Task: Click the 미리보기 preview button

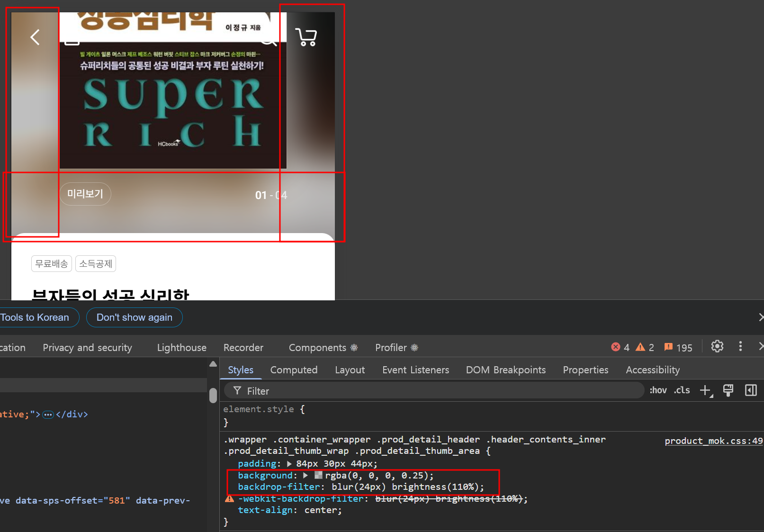Action: point(85,194)
